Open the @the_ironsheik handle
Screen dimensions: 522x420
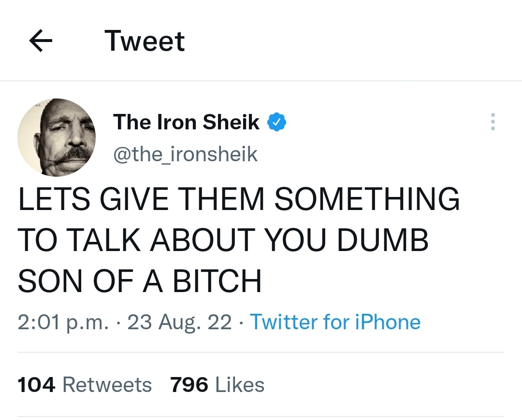coord(185,154)
